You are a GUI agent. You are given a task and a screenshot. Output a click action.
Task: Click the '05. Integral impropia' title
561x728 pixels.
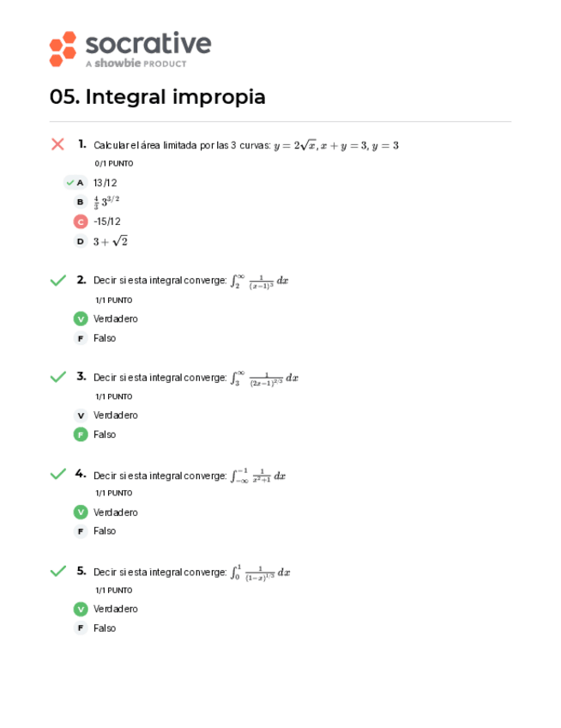(158, 97)
